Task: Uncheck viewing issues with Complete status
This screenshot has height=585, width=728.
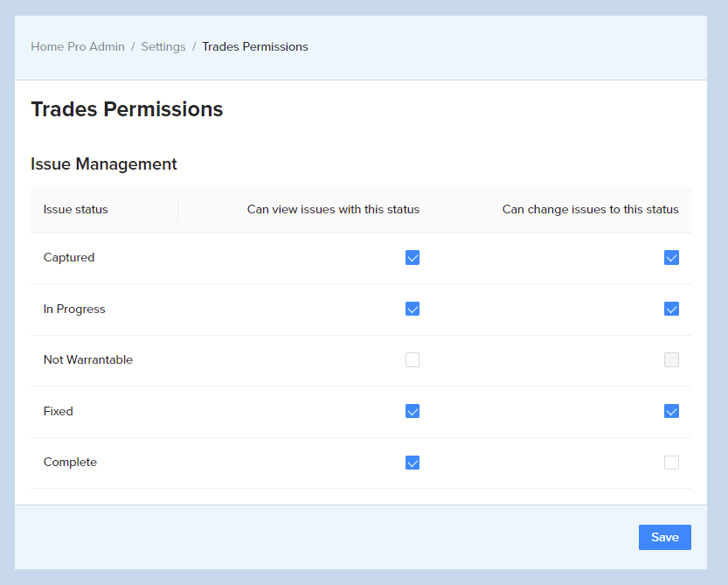Action: tap(412, 462)
